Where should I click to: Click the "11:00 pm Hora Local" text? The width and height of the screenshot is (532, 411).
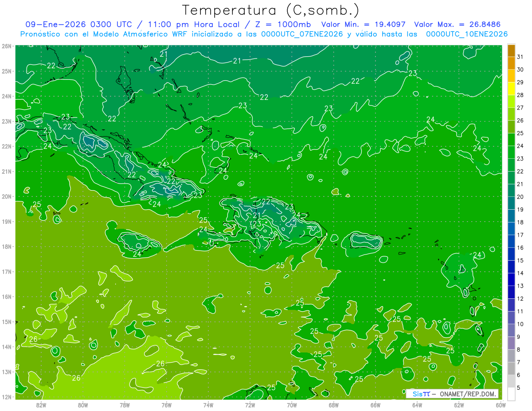click(x=194, y=25)
